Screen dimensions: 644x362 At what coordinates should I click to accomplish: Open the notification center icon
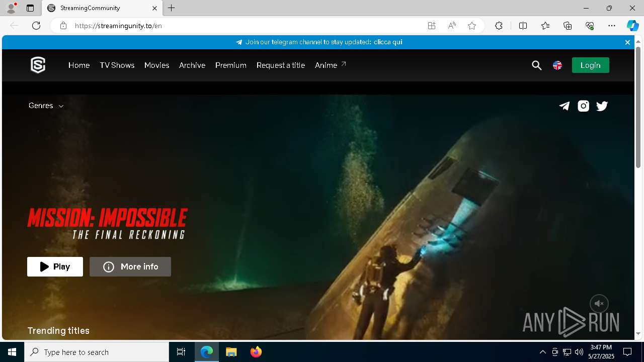pos(627,352)
